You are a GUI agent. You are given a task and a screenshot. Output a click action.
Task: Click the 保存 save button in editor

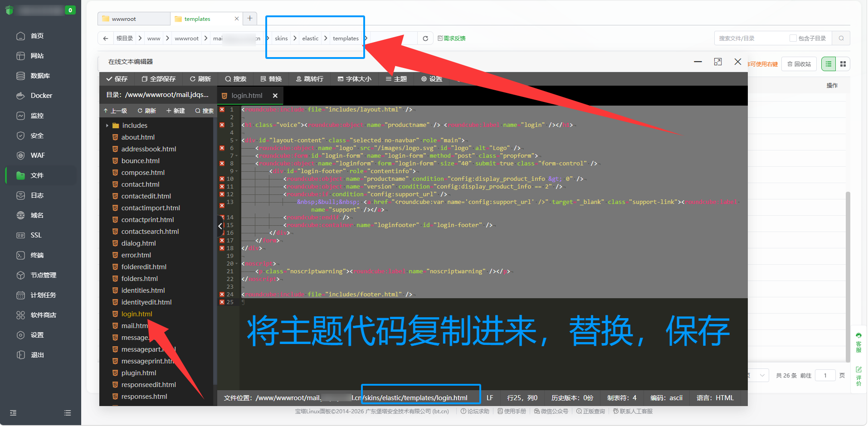(x=117, y=79)
